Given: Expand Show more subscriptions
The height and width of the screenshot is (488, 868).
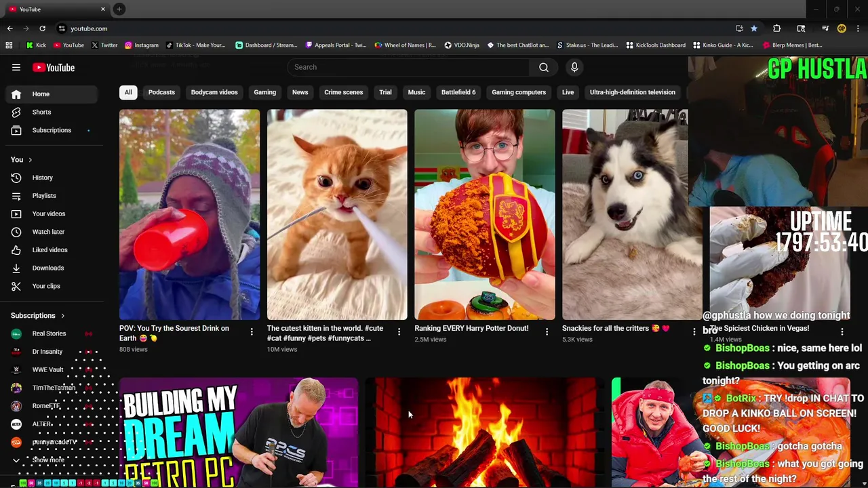Looking at the screenshot, I should 52,460.
